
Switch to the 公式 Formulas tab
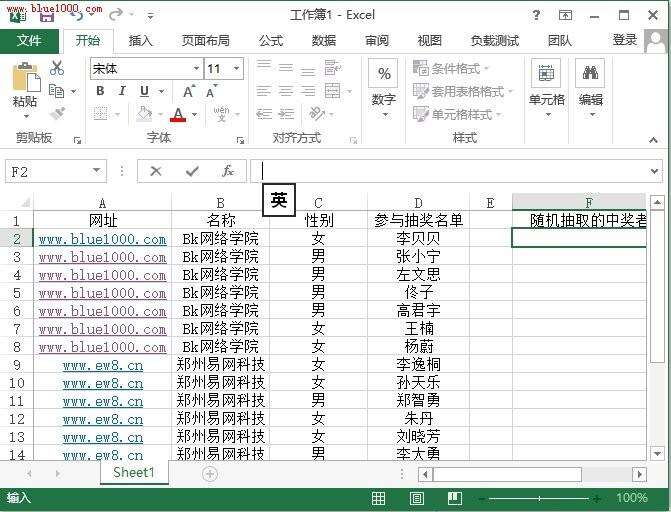coord(271,41)
